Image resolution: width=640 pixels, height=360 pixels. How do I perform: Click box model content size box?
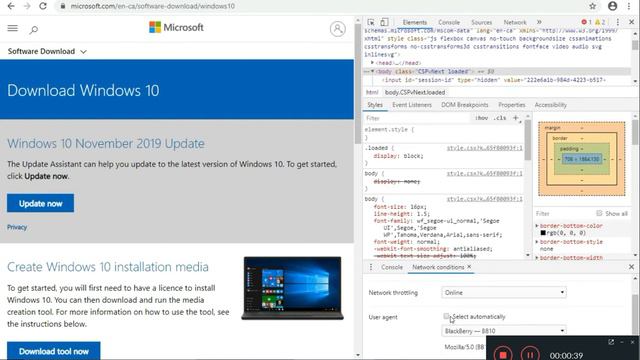[x=582, y=159]
